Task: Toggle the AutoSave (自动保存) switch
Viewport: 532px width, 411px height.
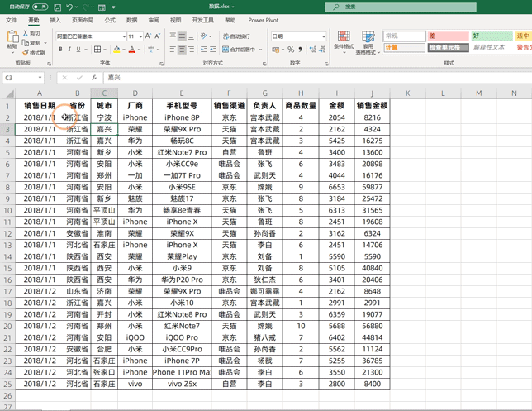Action: pyautogui.click(x=40, y=7)
